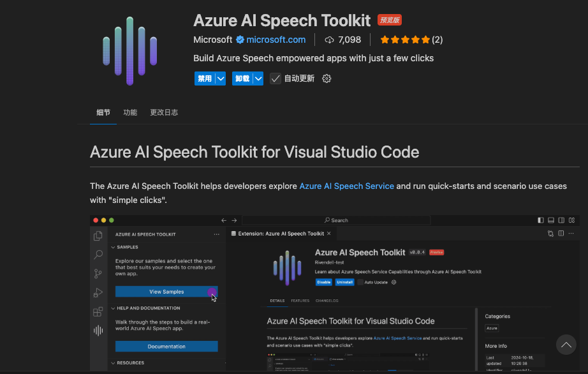Click the five-star rating
Viewport: 588px width, 374px height.
click(x=405, y=40)
